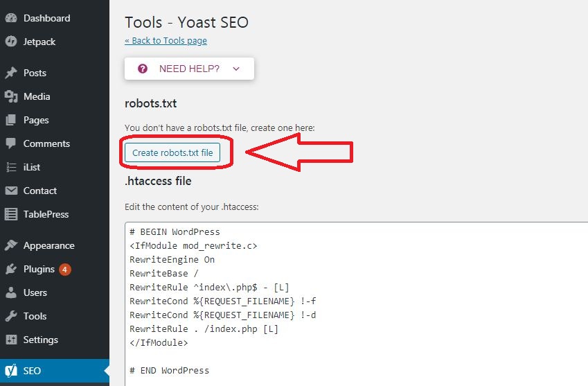Click the Tools wrench icon
Screen dimensions: 588x386
click(x=11, y=316)
